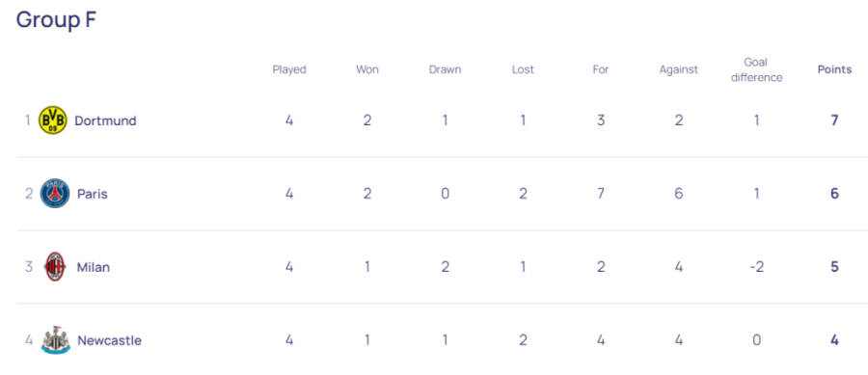Viewport: 868px width, 375px height.
Task: Open the Dortmund team link
Action: click(x=105, y=121)
